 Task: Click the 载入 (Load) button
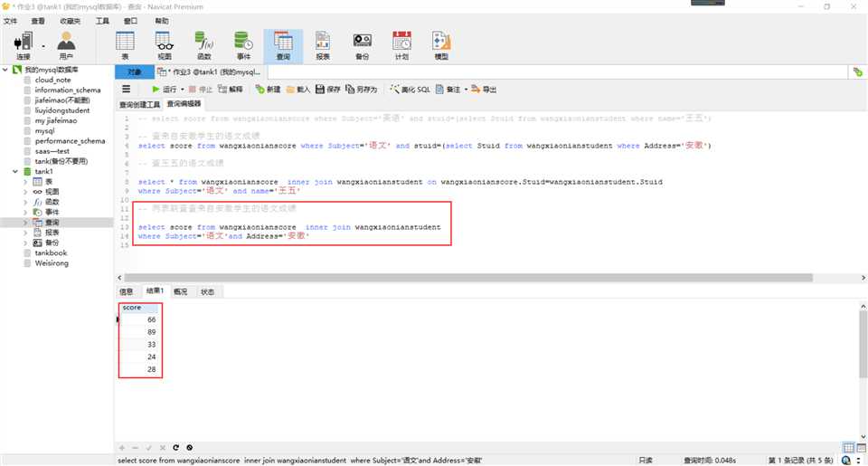pyautogui.click(x=297, y=90)
